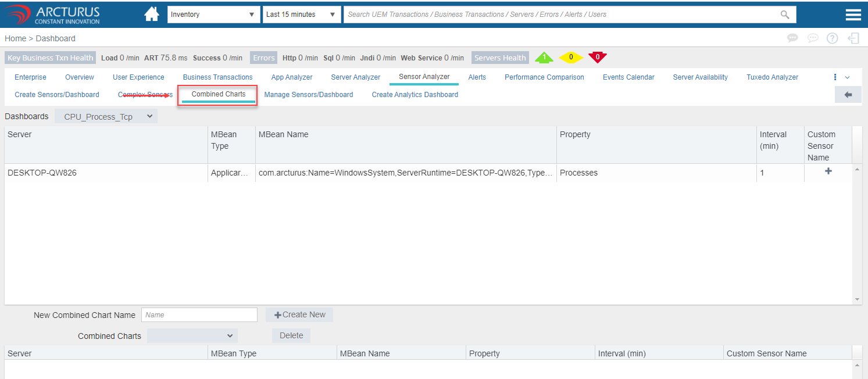The width and height of the screenshot is (868, 379).
Task: Click the Home house icon
Action: click(152, 15)
